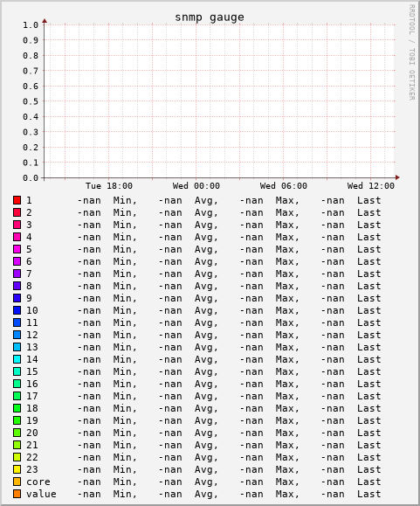Click the legend swatch next to series 5

coord(17,249)
